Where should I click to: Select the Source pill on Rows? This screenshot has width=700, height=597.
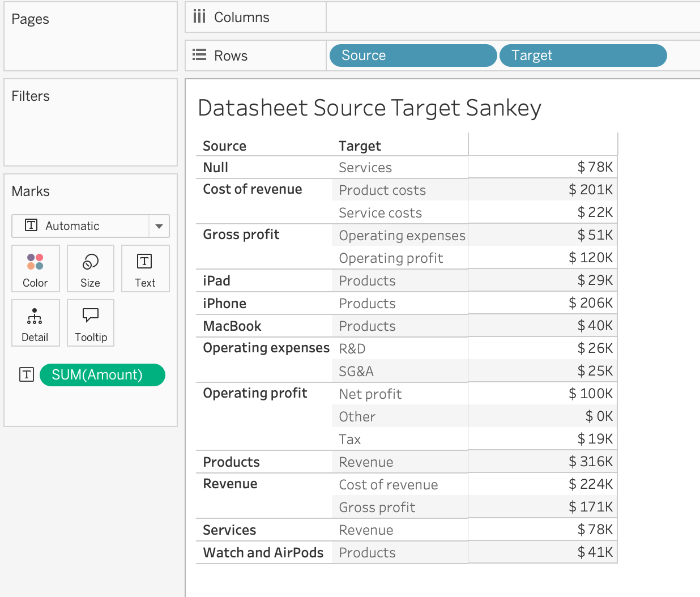(x=413, y=56)
